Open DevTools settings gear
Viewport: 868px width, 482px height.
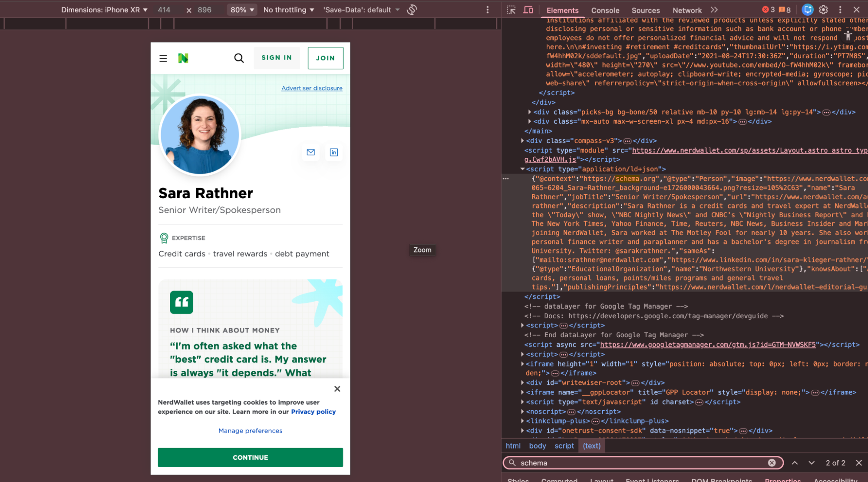(x=823, y=10)
